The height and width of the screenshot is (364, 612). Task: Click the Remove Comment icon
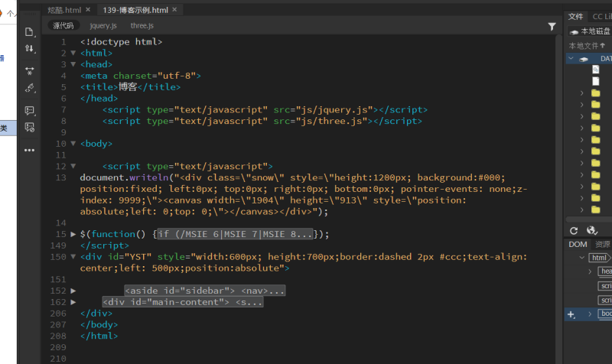point(30,128)
